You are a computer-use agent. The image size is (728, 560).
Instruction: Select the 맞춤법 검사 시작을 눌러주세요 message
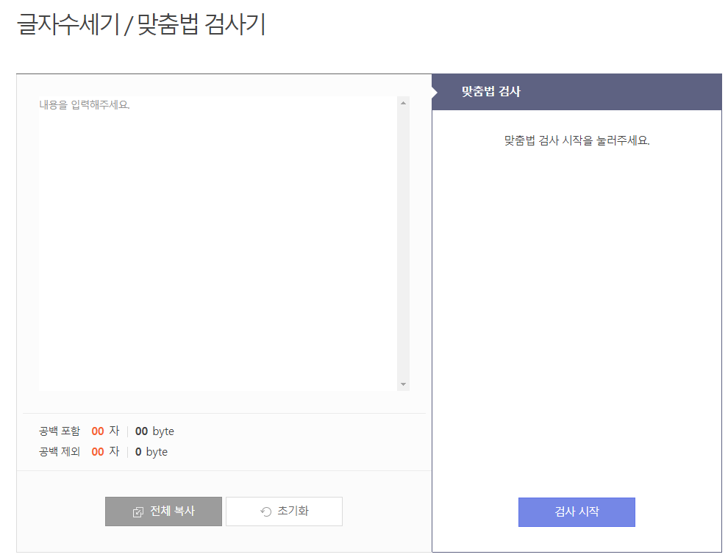577,140
